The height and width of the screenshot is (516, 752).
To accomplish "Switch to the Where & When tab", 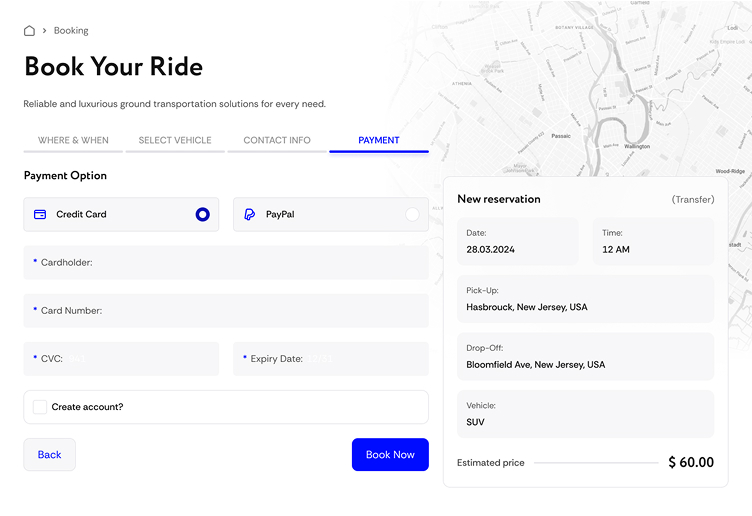I will click(x=73, y=141).
